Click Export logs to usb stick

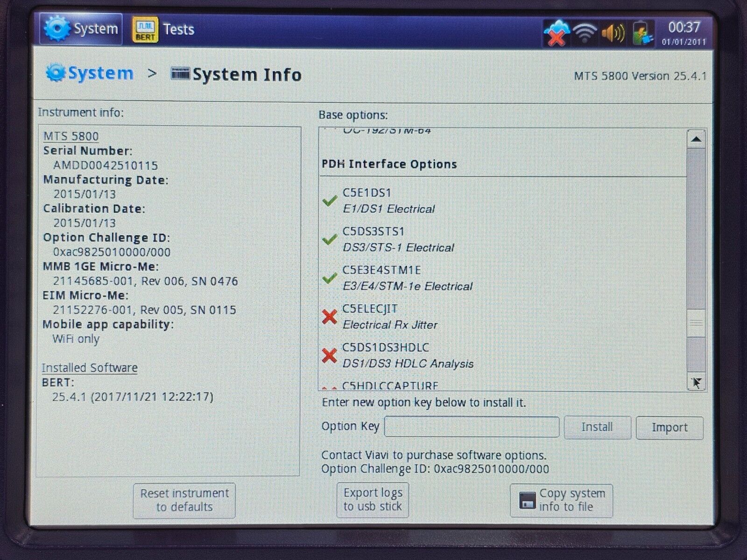(x=373, y=499)
